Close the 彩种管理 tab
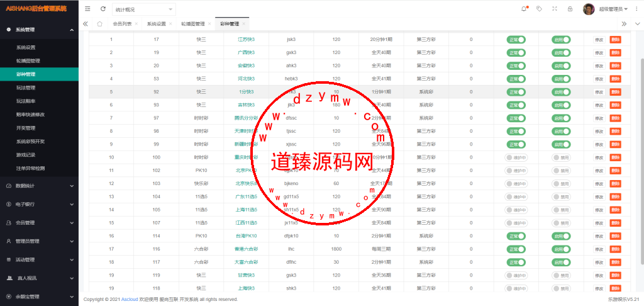 coord(243,24)
